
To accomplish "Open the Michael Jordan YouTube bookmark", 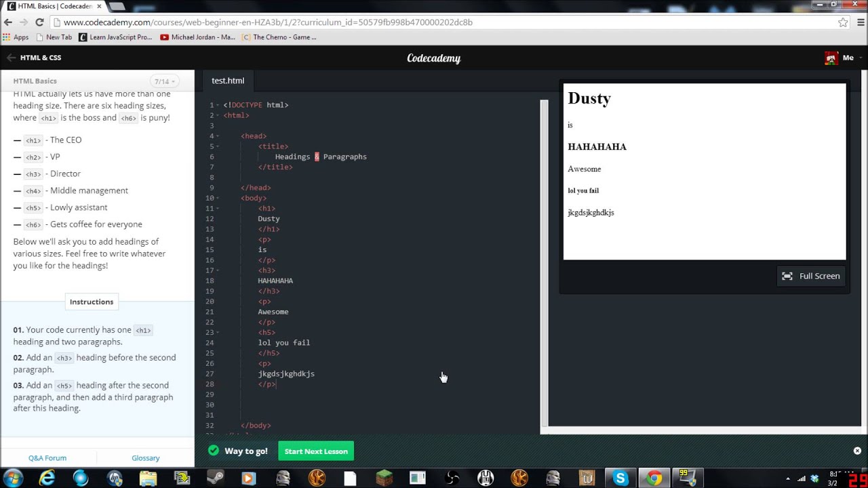I will pos(198,37).
